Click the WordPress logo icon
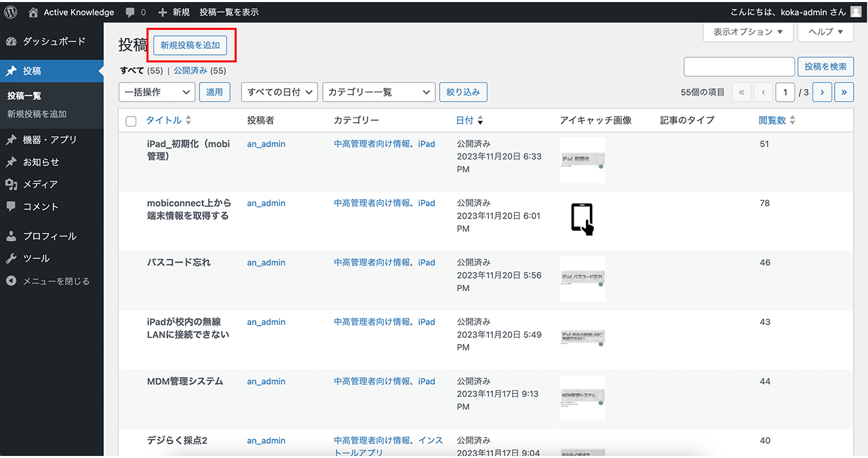Viewport: 868px width, 458px height. pos(11,12)
